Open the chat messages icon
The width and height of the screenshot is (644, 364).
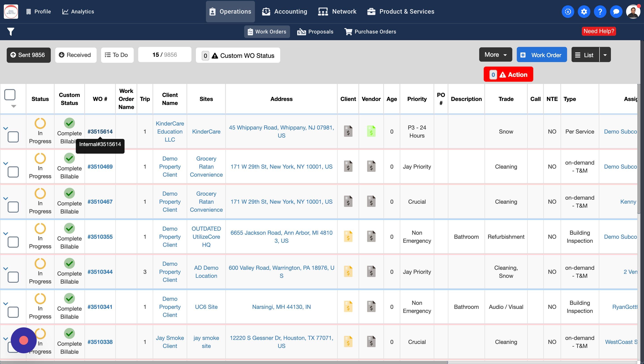point(616,11)
